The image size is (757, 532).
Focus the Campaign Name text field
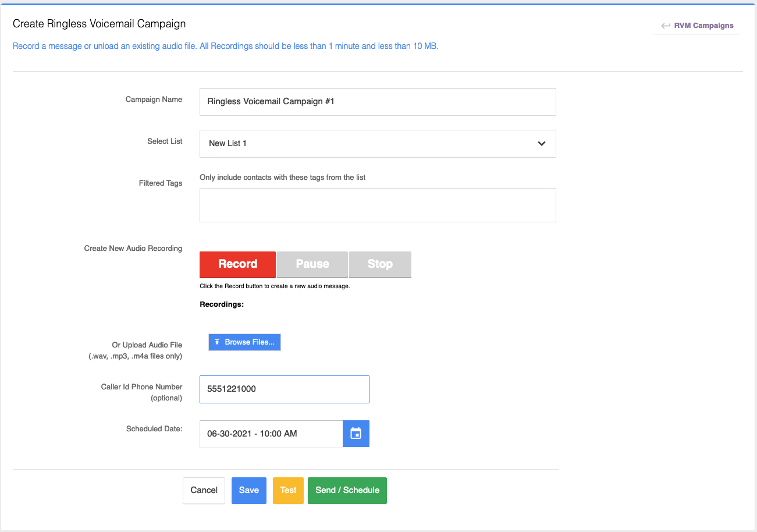pyautogui.click(x=377, y=102)
